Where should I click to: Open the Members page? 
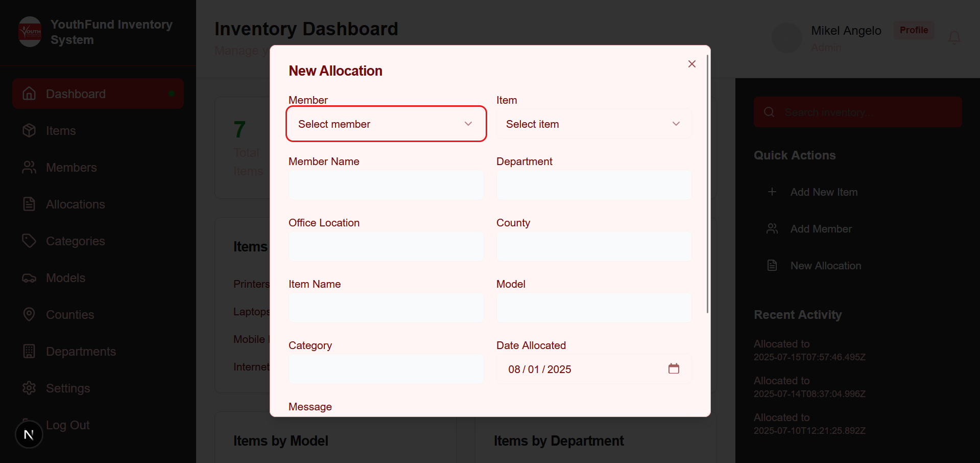click(x=98, y=168)
